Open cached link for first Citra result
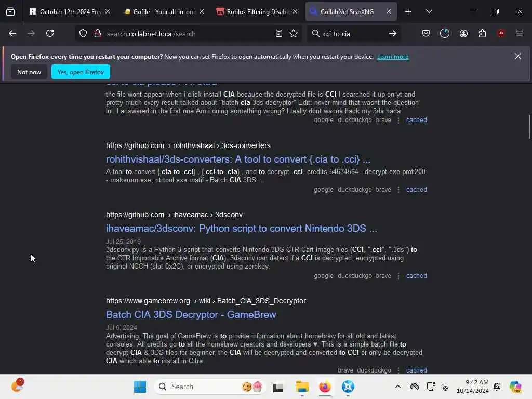The image size is (532, 399). 417,120
